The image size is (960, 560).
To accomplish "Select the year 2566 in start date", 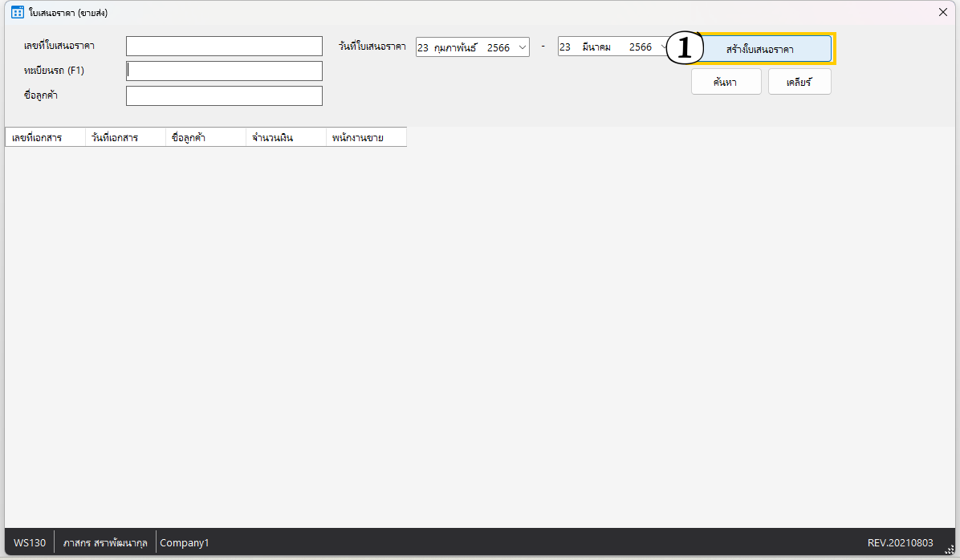I will (498, 47).
